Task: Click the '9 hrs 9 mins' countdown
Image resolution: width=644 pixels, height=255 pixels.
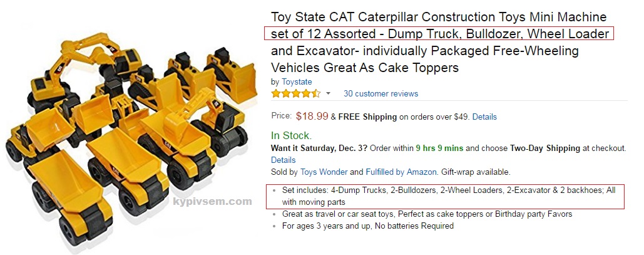Action: (x=439, y=148)
